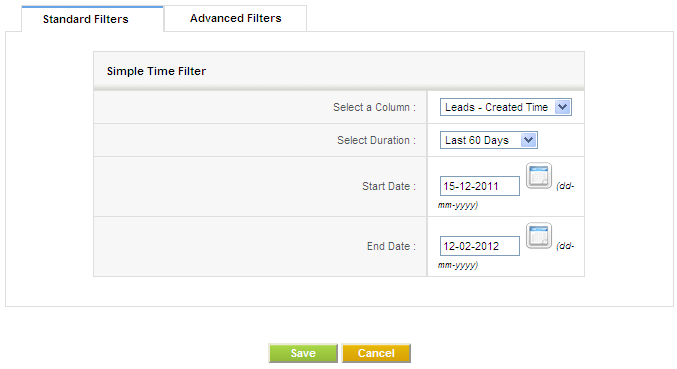The height and width of the screenshot is (369, 677).
Task: Click the 'Start Date :' label
Action: coord(389,186)
